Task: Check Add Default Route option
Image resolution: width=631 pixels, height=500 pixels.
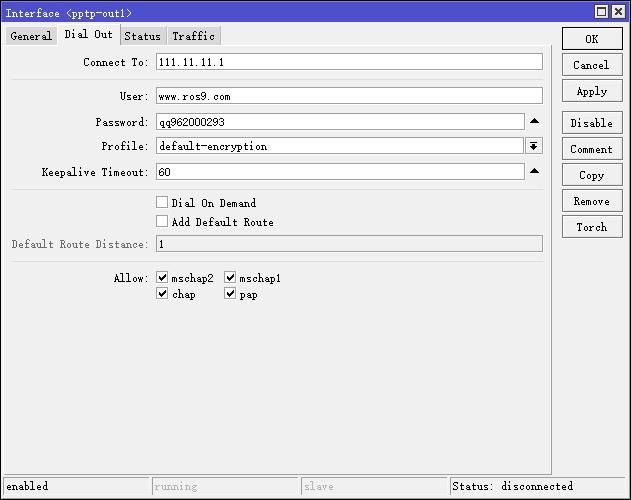Action: click(162, 221)
